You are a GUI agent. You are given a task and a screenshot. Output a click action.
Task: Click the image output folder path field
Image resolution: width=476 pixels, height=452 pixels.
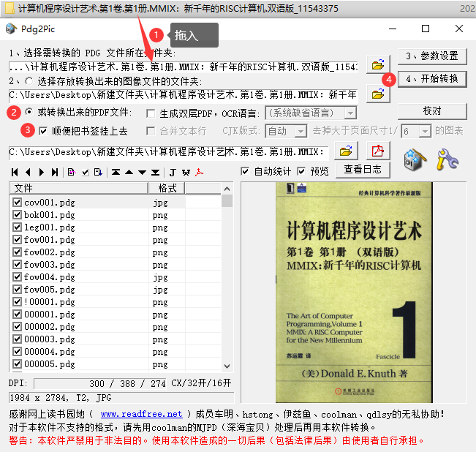tap(184, 95)
